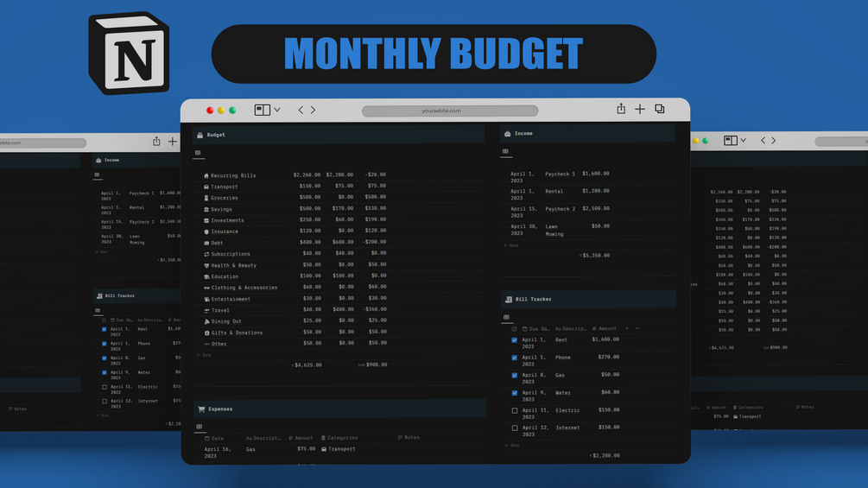
Task: Click the share icon in left background browser
Action: pos(156,142)
